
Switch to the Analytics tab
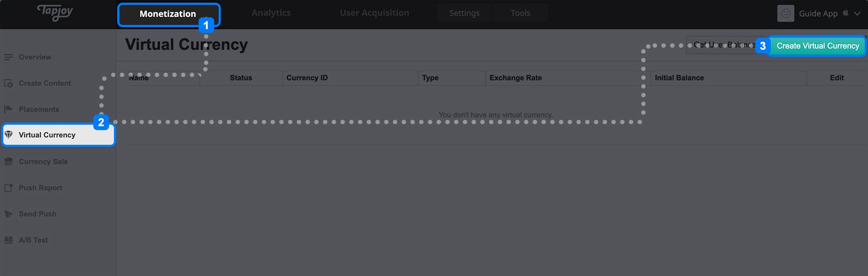click(271, 13)
